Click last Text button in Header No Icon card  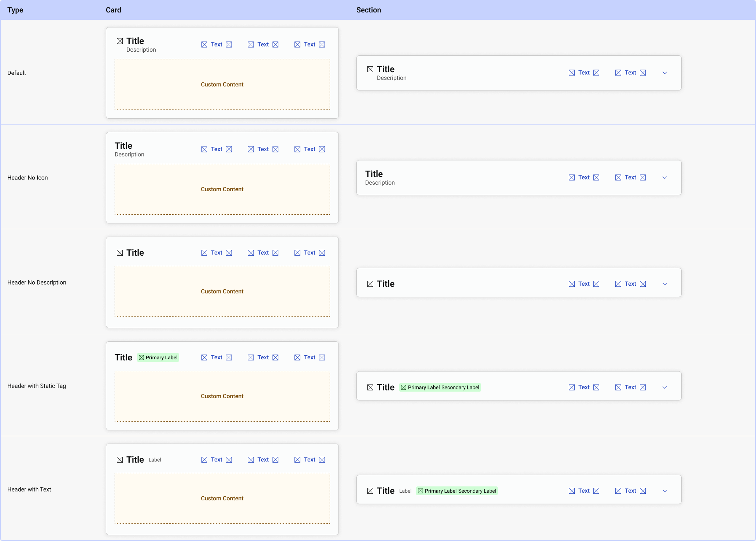pyautogui.click(x=310, y=149)
